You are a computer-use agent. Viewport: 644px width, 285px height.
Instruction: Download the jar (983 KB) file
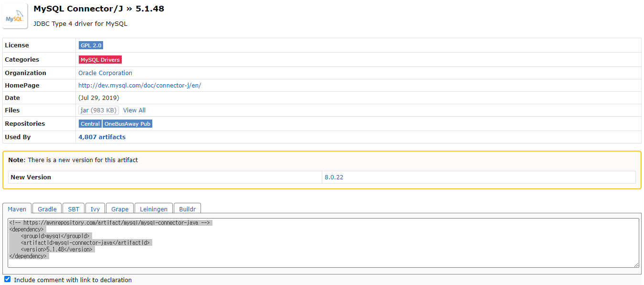coord(99,110)
